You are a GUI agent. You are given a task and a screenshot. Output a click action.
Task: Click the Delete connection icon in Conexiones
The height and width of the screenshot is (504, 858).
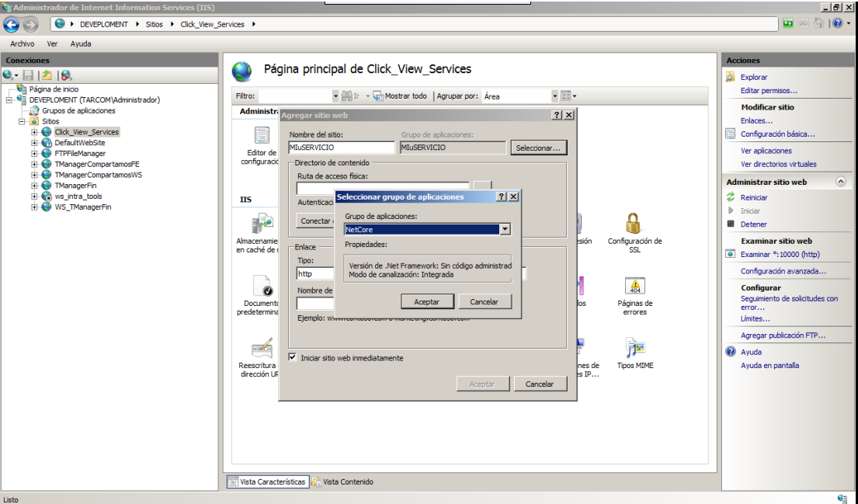tap(66, 75)
